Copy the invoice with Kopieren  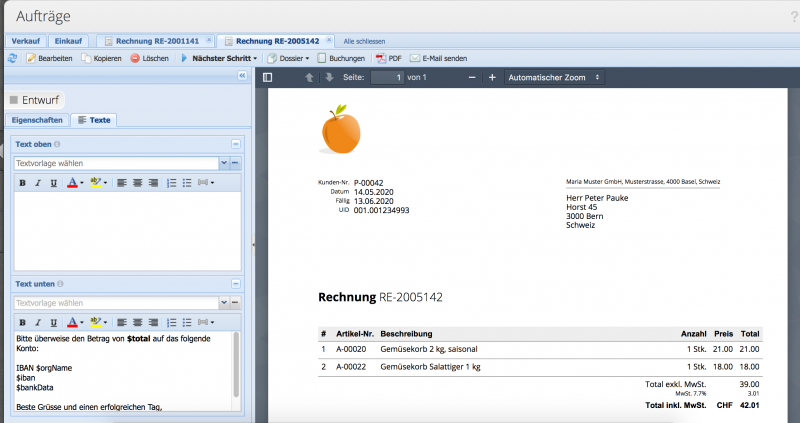pyautogui.click(x=102, y=58)
